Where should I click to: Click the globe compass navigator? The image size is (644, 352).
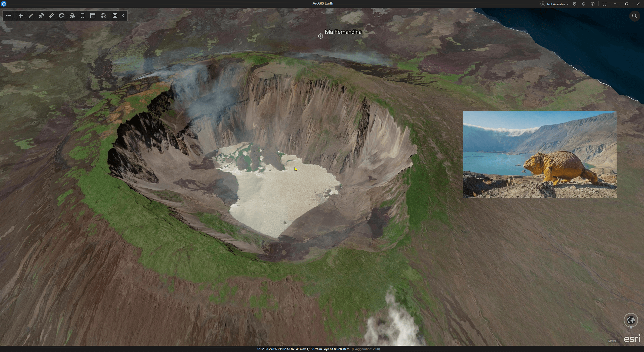pos(631,320)
